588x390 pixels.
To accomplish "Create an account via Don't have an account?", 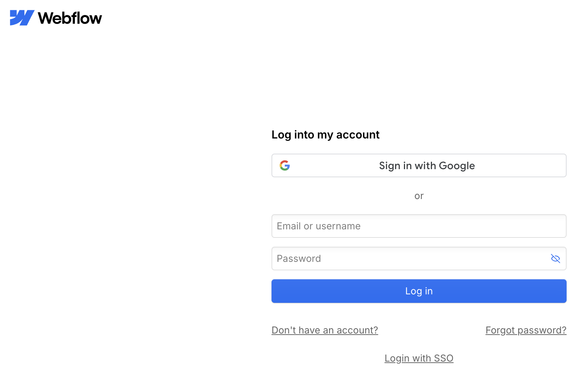I will click(325, 330).
